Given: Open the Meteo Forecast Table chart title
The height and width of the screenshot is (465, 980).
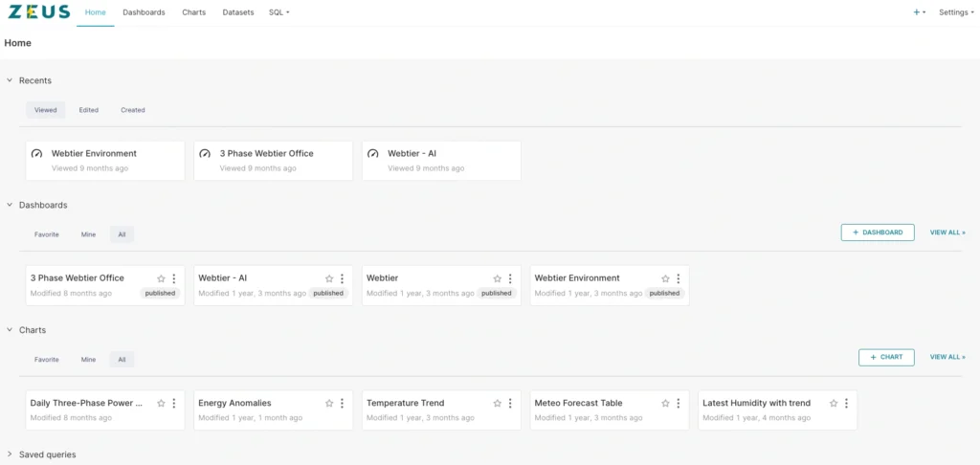Looking at the screenshot, I should (x=579, y=403).
